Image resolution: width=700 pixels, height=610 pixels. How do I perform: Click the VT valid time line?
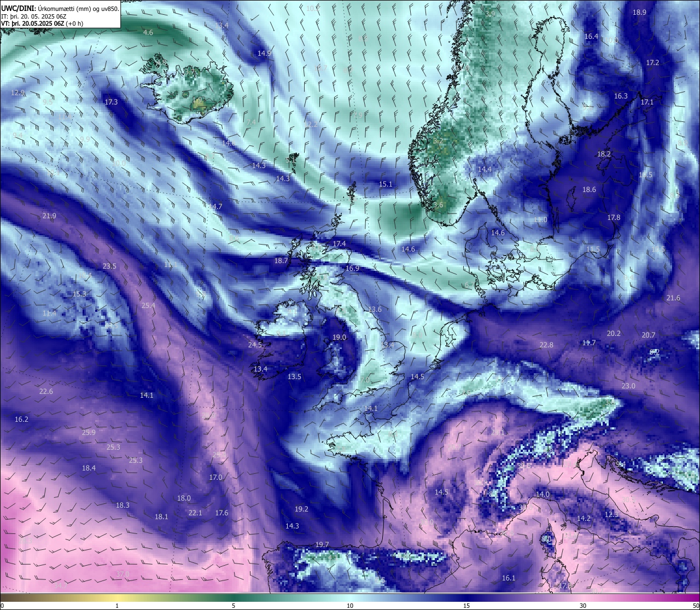click(x=43, y=24)
